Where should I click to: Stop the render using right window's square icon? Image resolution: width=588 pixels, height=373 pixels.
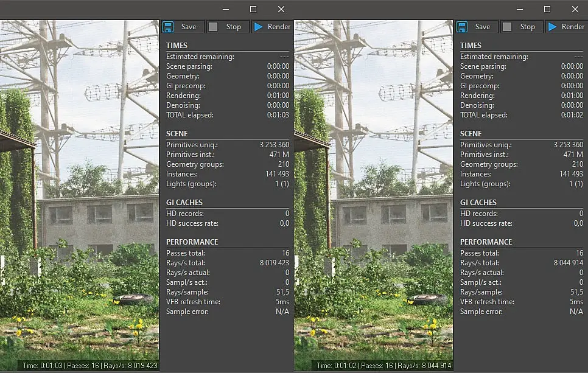click(x=507, y=27)
